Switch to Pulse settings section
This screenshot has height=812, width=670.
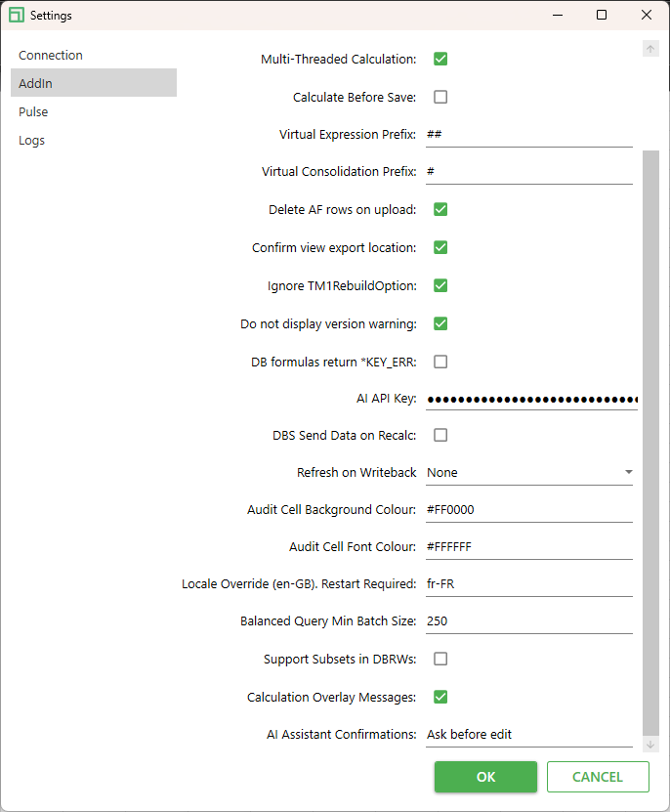[x=94, y=111]
